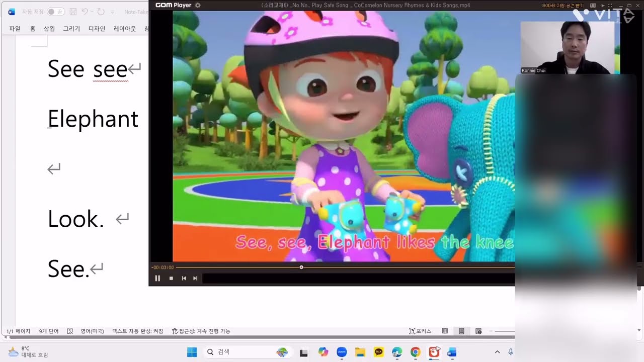Open accessibility check 접근성: 계속 진행 가능
Image resolution: width=644 pixels, height=362 pixels.
coord(201,331)
